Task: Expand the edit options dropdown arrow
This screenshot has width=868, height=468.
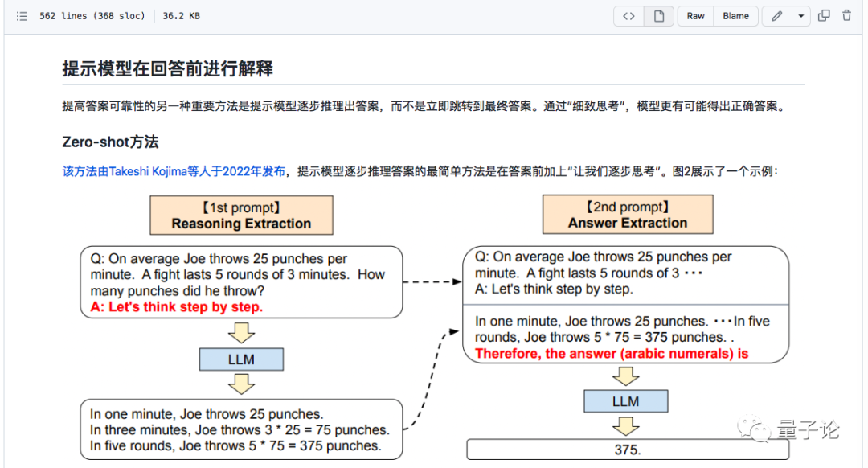Action: [801, 16]
